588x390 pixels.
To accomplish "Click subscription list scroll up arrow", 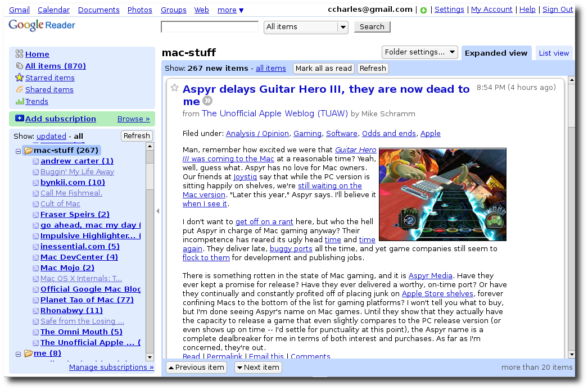I will click(x=150, y=146).
